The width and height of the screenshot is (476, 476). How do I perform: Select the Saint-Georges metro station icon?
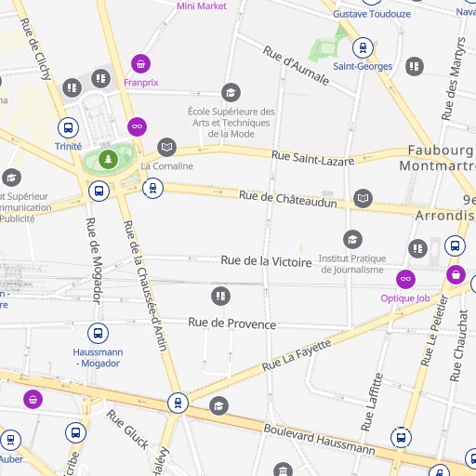pos(363,47)
